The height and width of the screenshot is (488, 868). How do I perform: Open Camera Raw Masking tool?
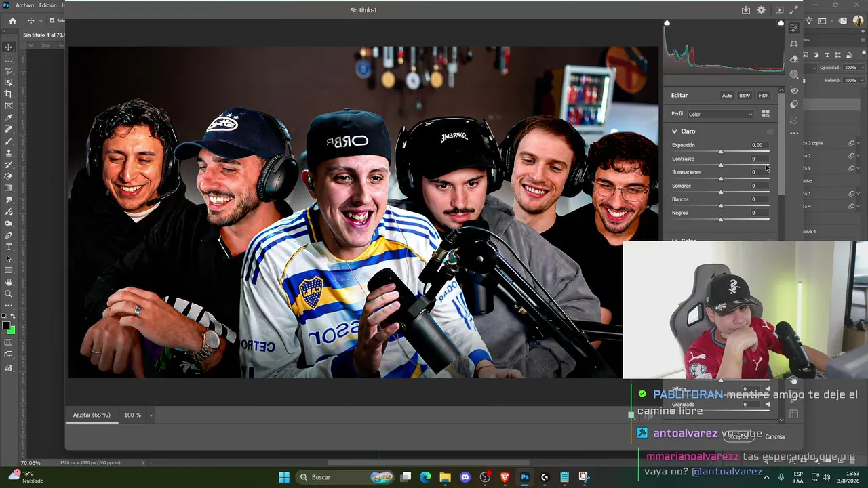tap(794, 75)
